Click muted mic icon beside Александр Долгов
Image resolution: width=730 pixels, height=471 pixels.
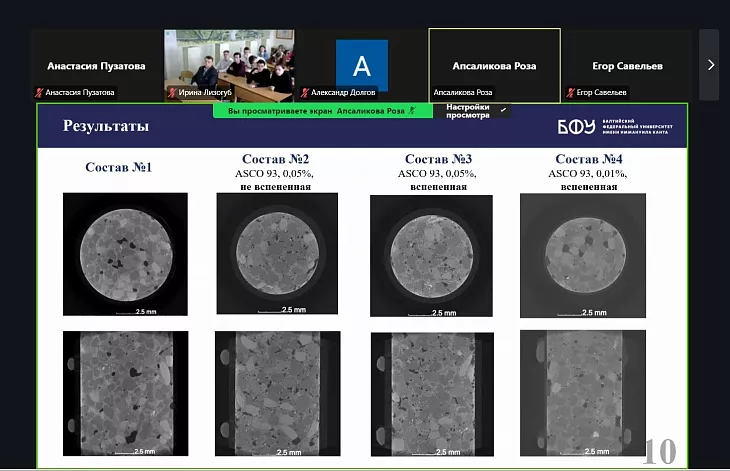pos(304,92)
